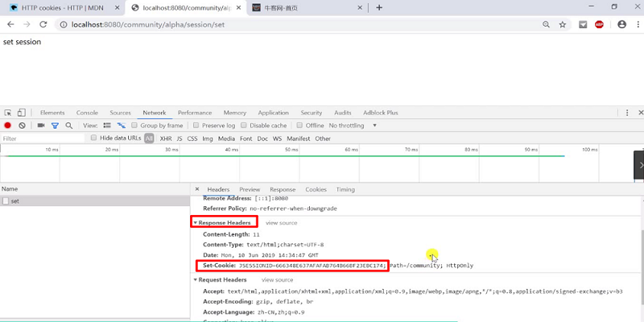This screenshot has width=644, height=322.
Task: Enable Disable cache checkbox
Action: (x=244, y=126)
